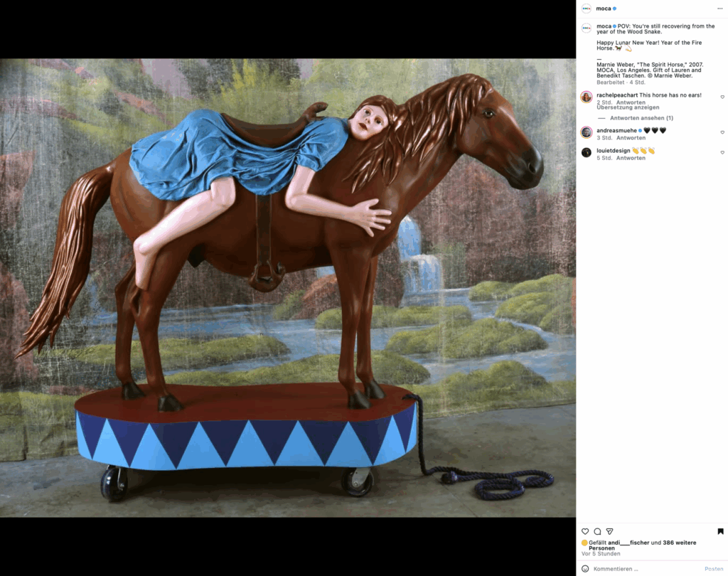The width and height of the screenshot is (728, 576).
Task: Like the post with the heart icon
Action: pos(585,531)
